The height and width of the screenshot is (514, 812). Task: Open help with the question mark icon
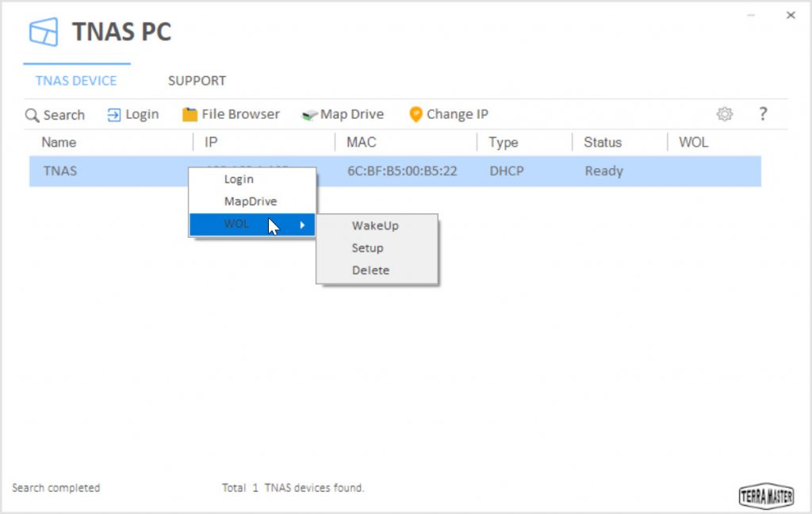pos(763,114)
